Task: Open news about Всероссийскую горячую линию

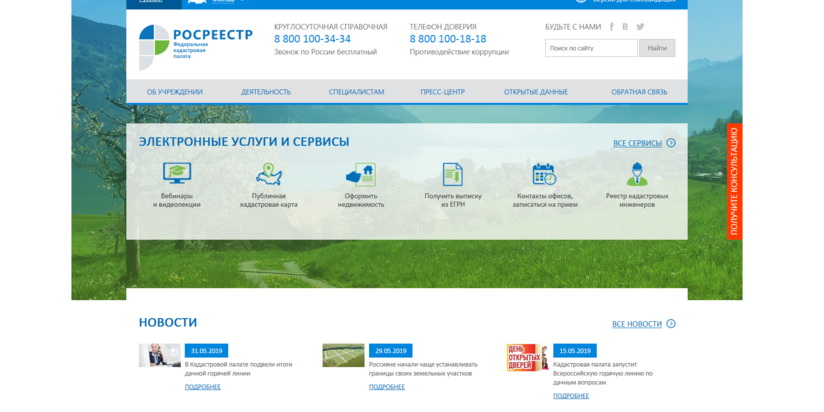Action: (603, 373)
